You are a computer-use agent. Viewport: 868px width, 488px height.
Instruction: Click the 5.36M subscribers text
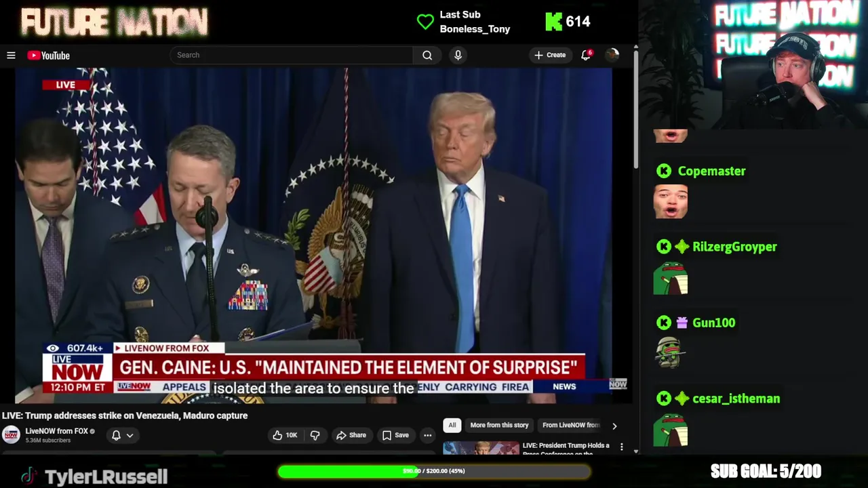(47, 441)
